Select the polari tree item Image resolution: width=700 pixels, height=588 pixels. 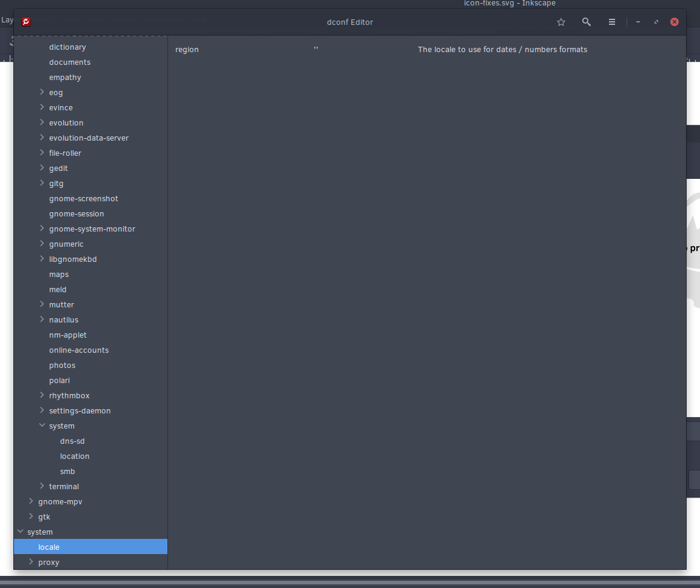(90, 381)
